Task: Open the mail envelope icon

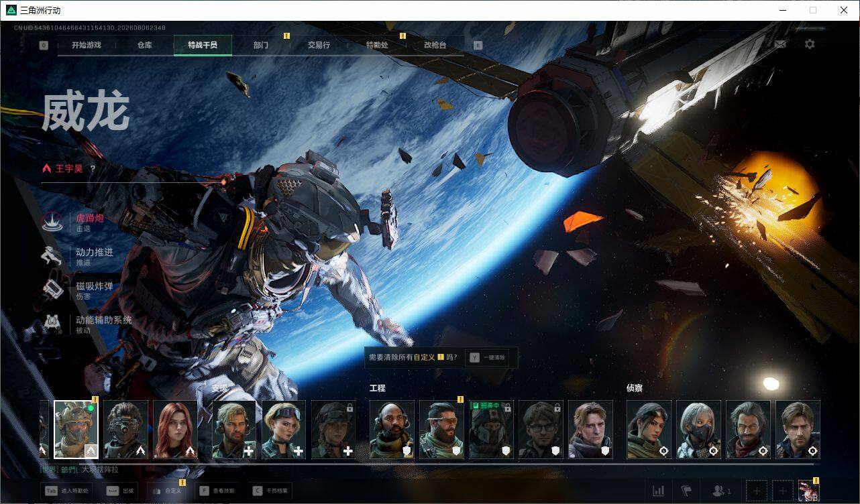Action: point(780,44)
